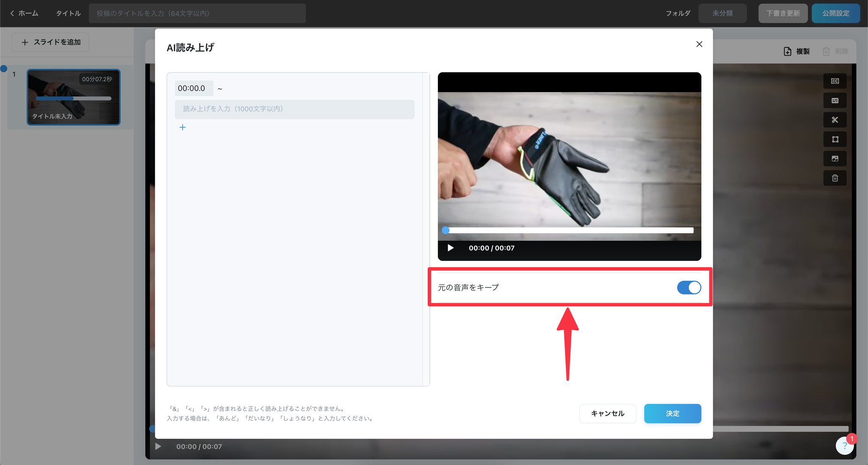868x465 pixels.
Task: Open the 未分類 folder dropdown
Action: point(722,14)
